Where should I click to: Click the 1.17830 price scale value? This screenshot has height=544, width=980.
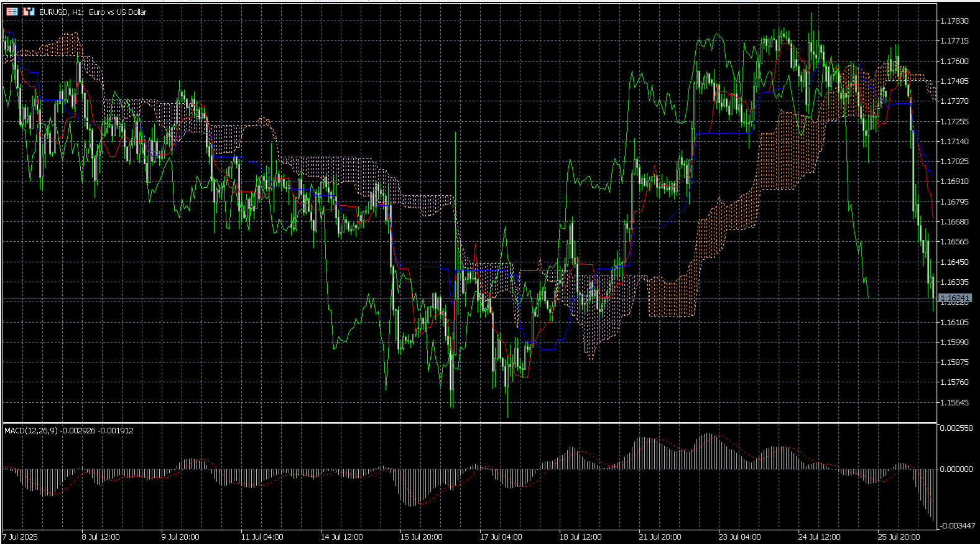pyautogui.click(x=955, y=21)
